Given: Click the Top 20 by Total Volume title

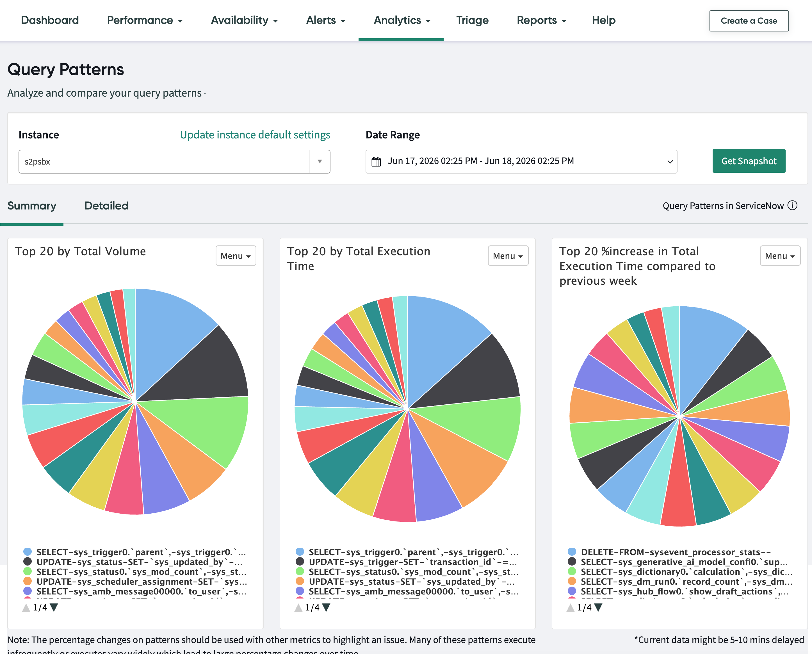Looking at the screenshot, I should pyautogui.click(x=80, y=251).
